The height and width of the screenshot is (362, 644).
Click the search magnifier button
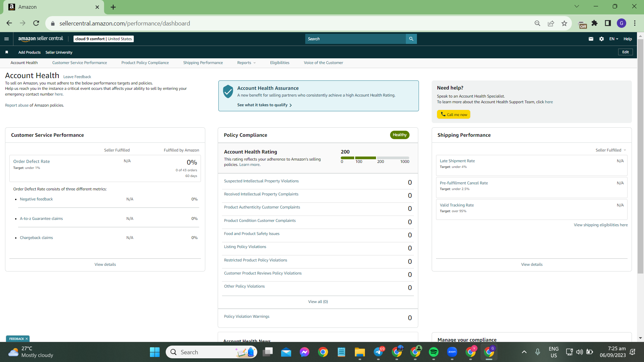411,39
